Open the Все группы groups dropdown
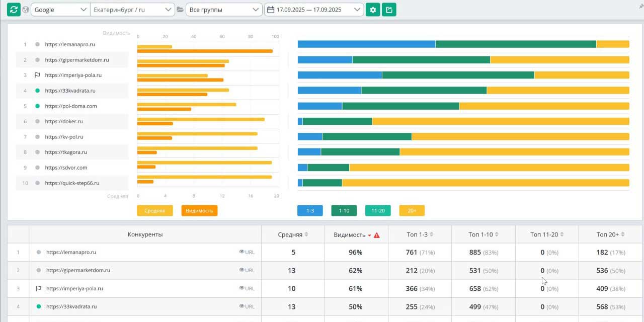The height and width of the screenshot is (322, 644). tap(223, 10)
